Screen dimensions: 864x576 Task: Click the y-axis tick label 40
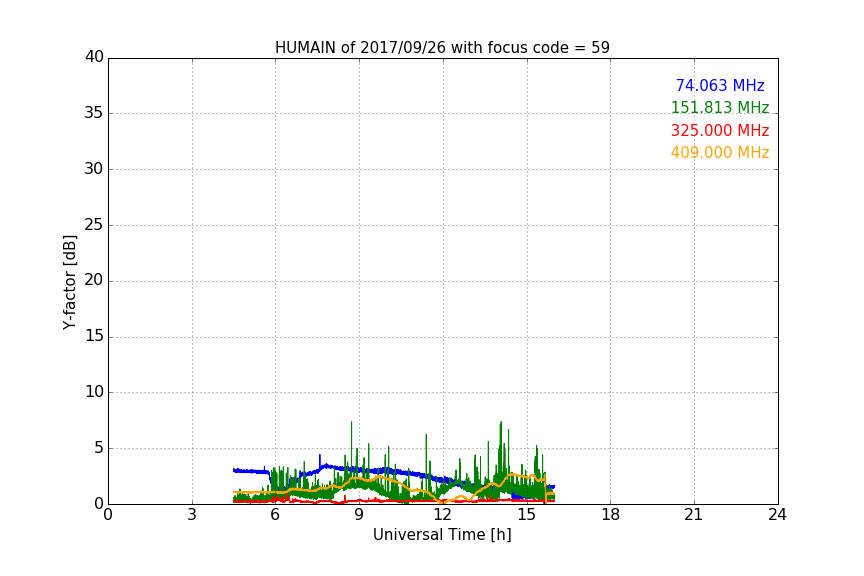tap(94, 57)
